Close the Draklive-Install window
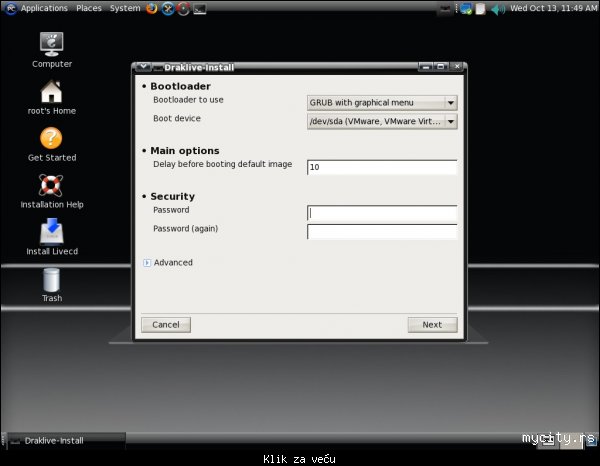Screen dimensions: 600x466 coord(457,67)
